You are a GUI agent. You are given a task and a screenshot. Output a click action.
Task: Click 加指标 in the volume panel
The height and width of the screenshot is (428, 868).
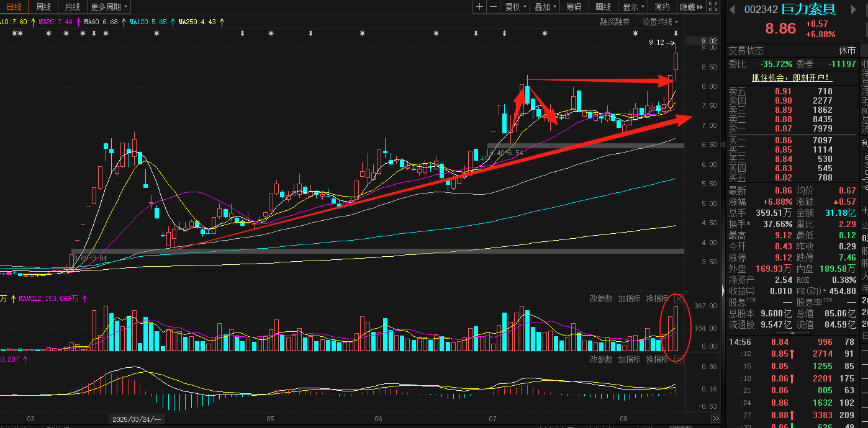point(629,299)
